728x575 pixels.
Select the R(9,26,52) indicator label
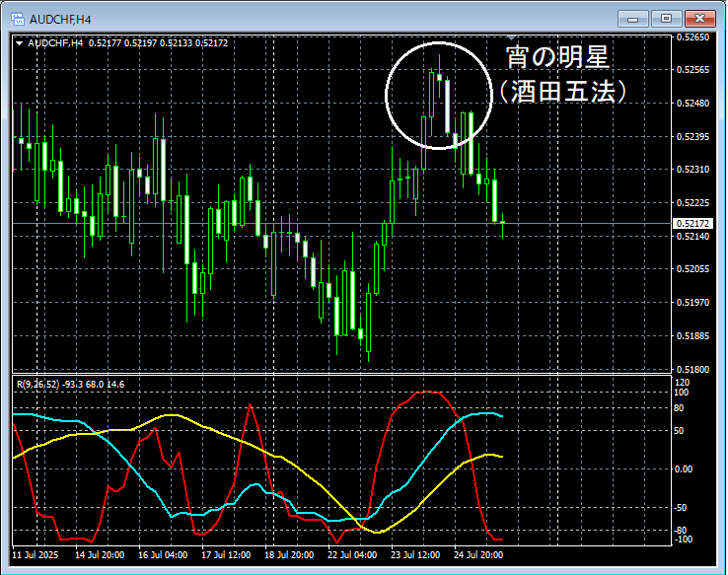38,385
